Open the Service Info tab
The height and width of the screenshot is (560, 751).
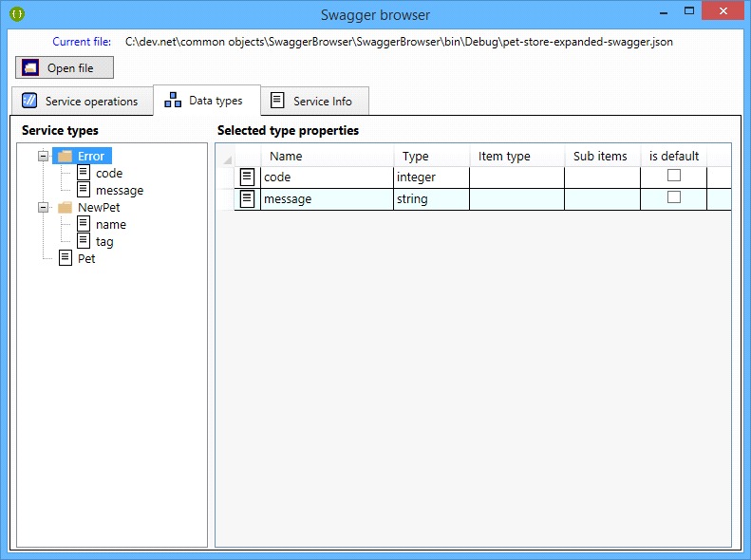pyautogui.click(x=314, y=101)
